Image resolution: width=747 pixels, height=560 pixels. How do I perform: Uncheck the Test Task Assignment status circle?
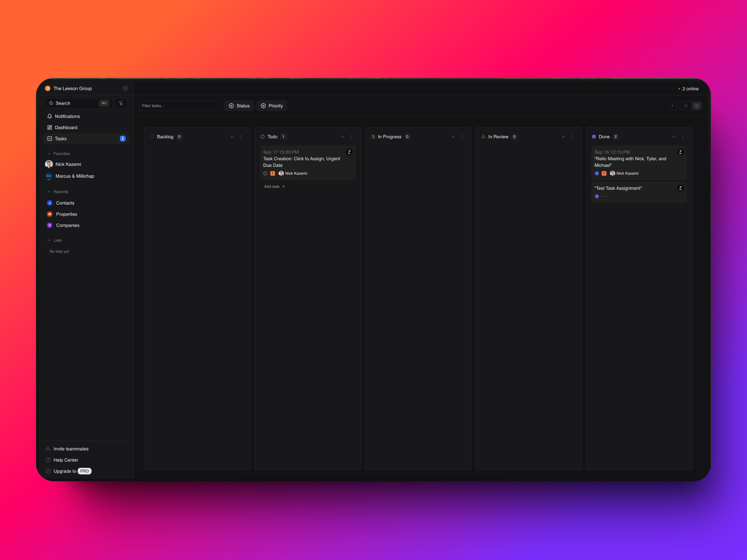click(x=597, y=196)
